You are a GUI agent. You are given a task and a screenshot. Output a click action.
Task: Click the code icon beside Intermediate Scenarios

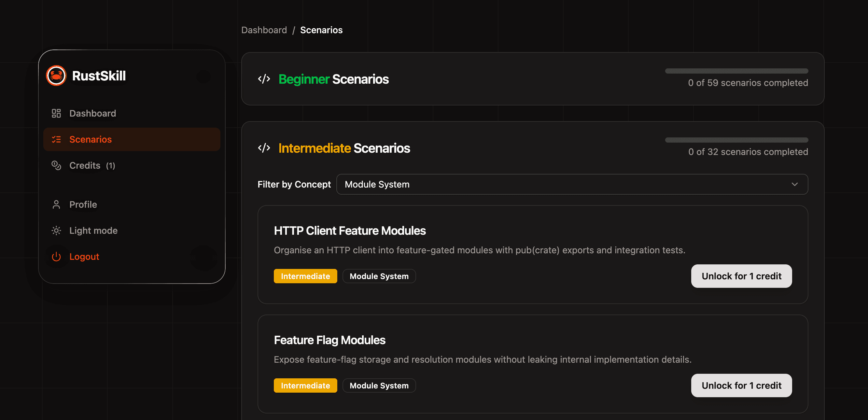coord(264,148)
